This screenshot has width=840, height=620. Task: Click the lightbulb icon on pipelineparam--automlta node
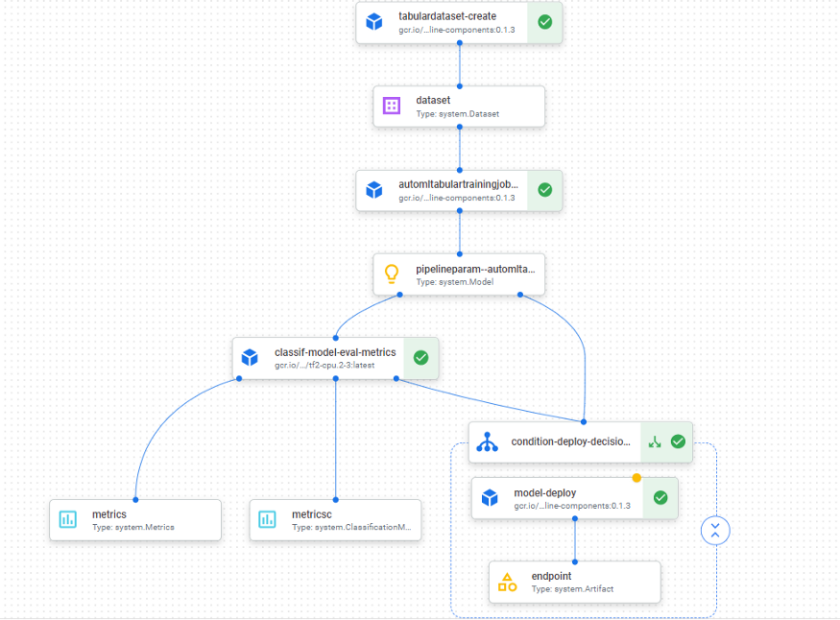coord(390,274)
